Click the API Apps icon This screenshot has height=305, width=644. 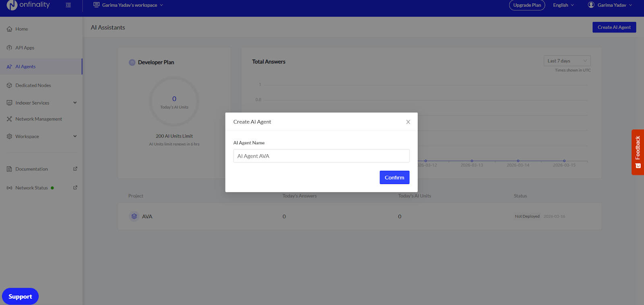click(9, 48)
